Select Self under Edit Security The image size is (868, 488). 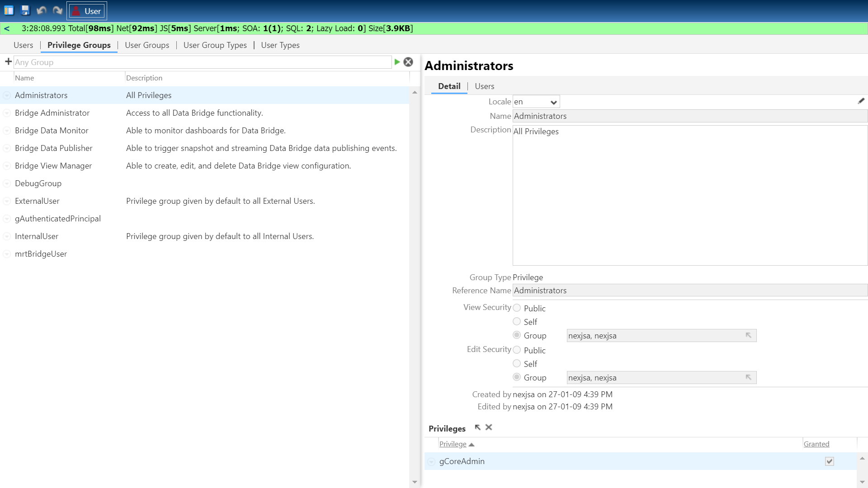[x=517, y=363]
